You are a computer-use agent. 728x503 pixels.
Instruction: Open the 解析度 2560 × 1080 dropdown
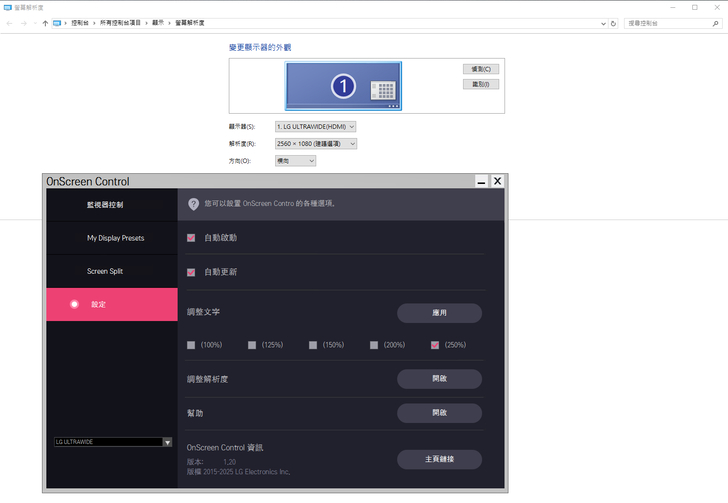pos(316,144)
